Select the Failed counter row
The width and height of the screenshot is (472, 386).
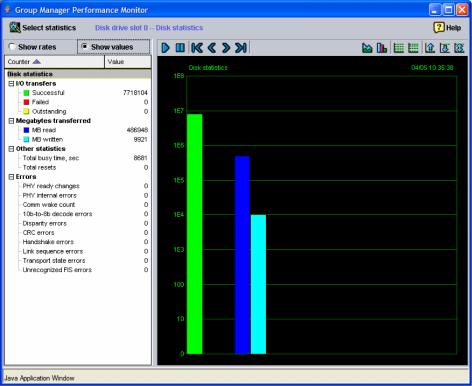78,102
